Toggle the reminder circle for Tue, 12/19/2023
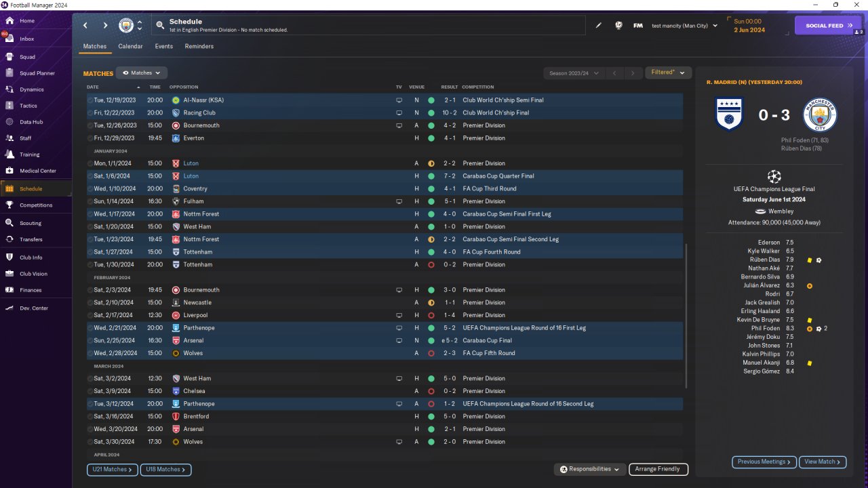 pos(90,100)
